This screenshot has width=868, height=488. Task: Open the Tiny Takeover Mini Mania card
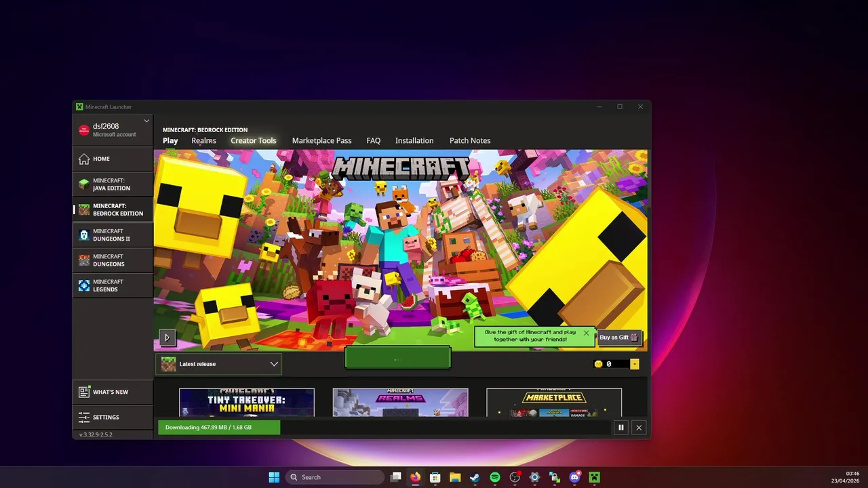point(247,403)
